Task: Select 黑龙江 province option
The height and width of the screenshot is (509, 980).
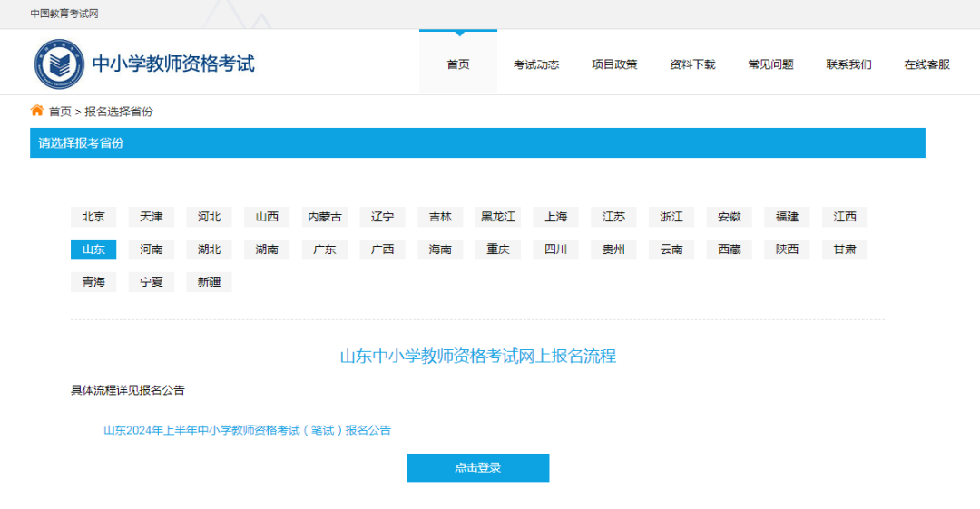Action: [x=498, y=217]
